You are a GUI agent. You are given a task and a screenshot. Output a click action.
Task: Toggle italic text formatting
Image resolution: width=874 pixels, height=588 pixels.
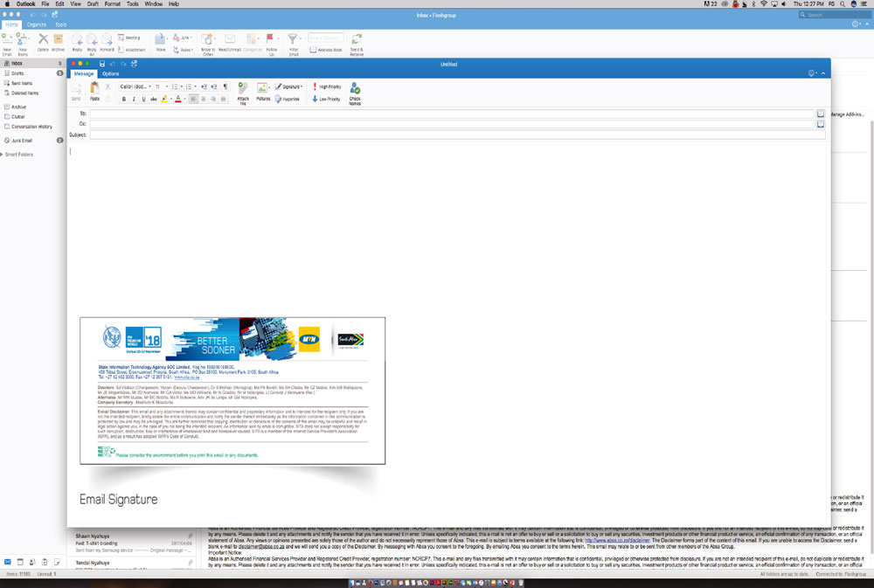134,100
